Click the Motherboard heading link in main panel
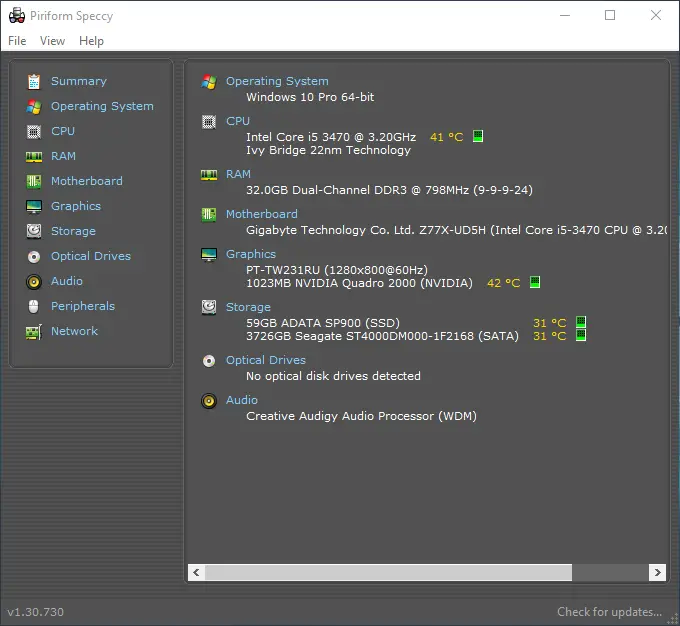This screenshot has width=680, height=626. [262, 214]
